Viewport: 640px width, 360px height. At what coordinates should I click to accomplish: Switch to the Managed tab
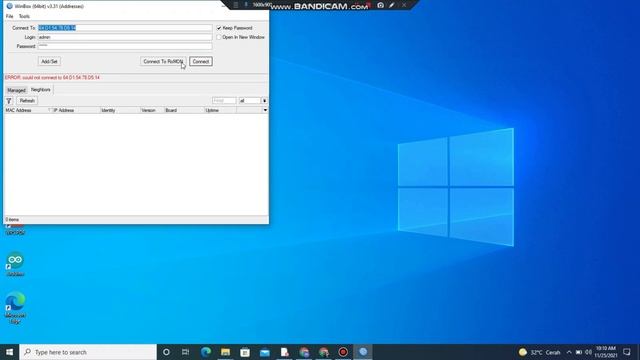16,90
